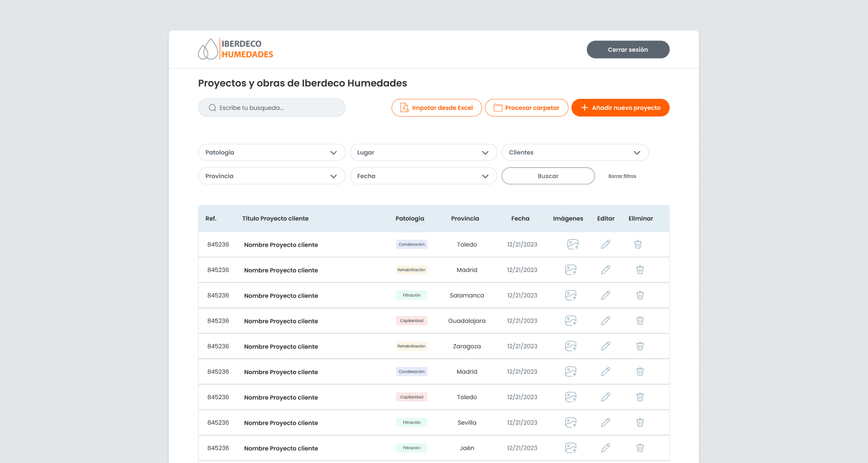The image size is (868, 463).
Task: Click trash icon in the Jaén row
Action: click(x=639, y=448)
